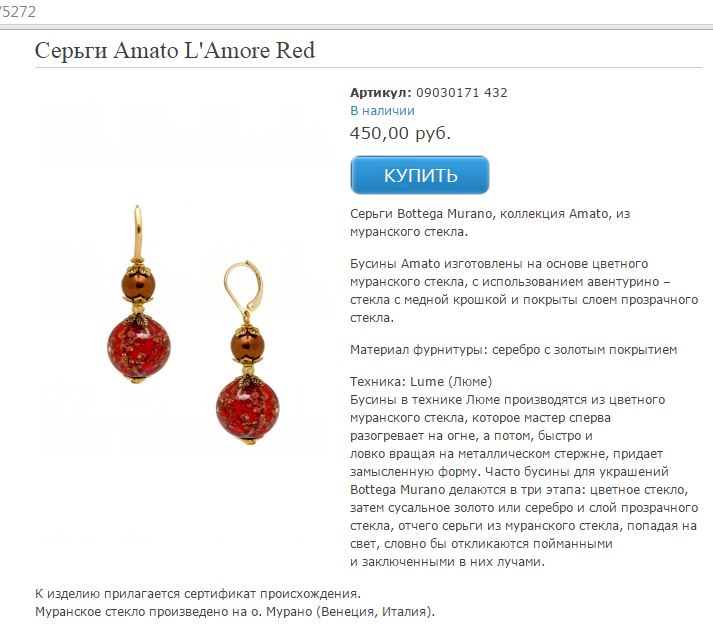The height and width of the screenshot is (628, 713).
Task: Click the address bar text ending 5272
Action: (17, 12)
